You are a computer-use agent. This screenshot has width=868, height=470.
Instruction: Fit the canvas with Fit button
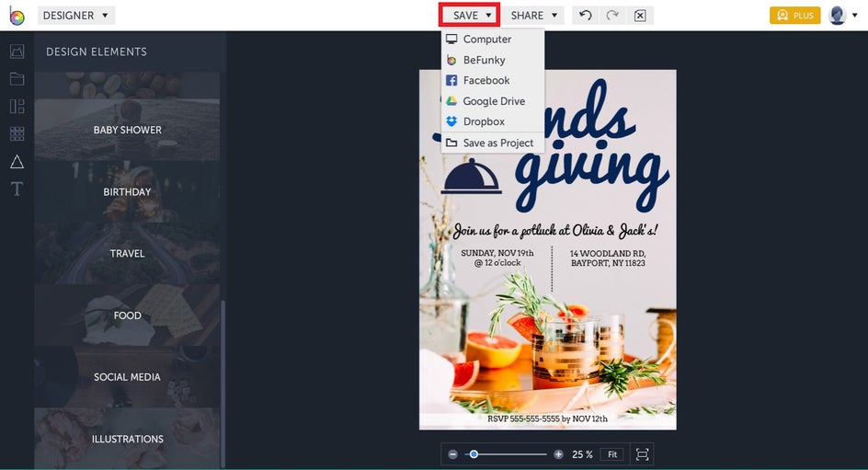coord(612,454)
